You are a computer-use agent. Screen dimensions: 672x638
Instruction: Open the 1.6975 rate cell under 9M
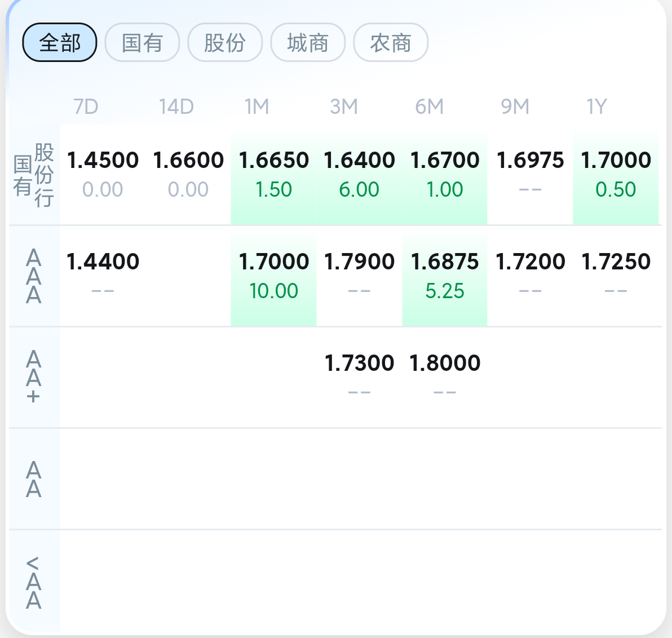pos(530,161)
